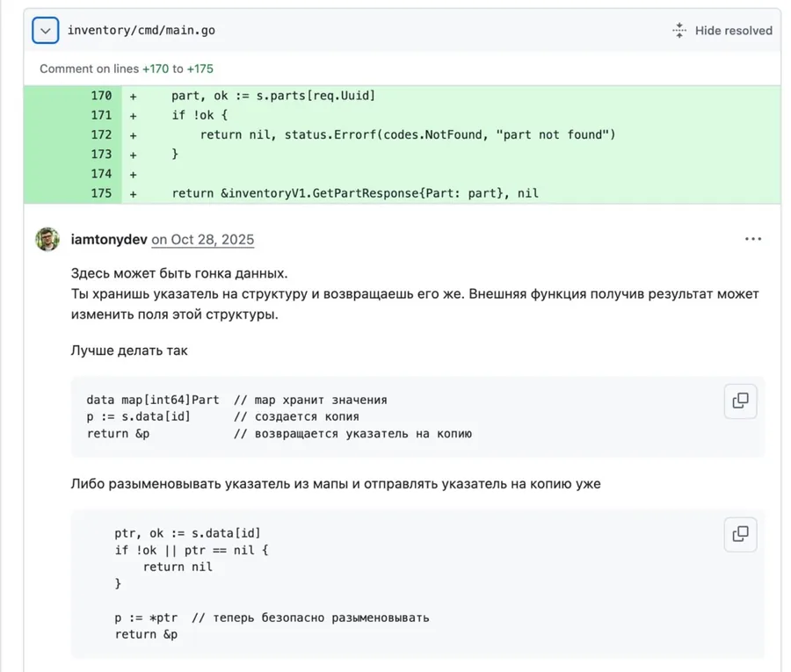The width and height of the screenshot is (791, 672).
Task: Click the snippet line "if !ok || ptr == nil {"
Action: click(192, 551)
